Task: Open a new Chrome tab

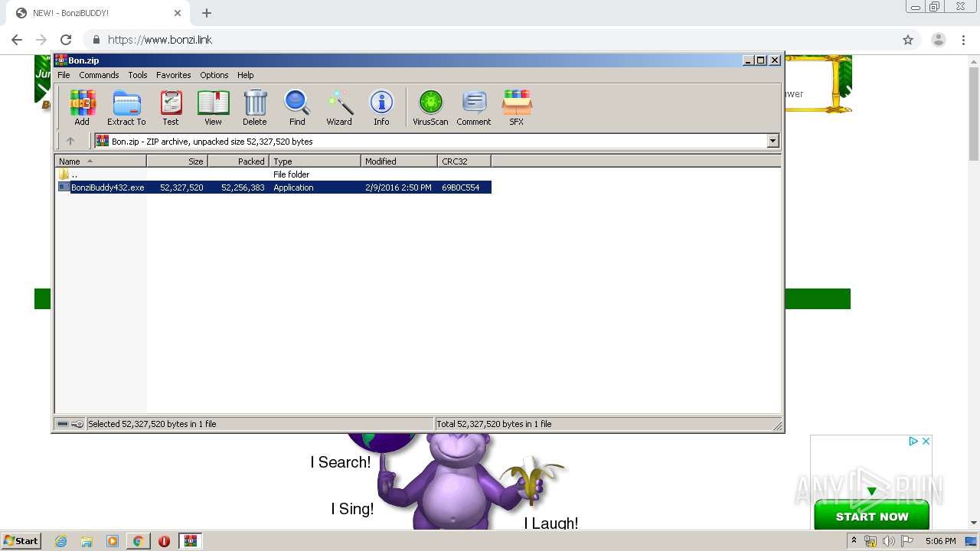Action: click(207, 13)
